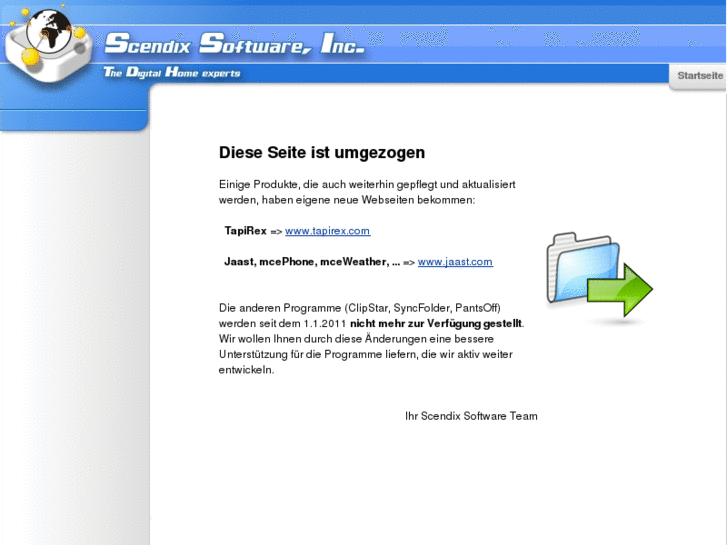Click the 'The Digital Home experts' tagline
Viewport: 727px width, 545px height.
coord(172,72)
